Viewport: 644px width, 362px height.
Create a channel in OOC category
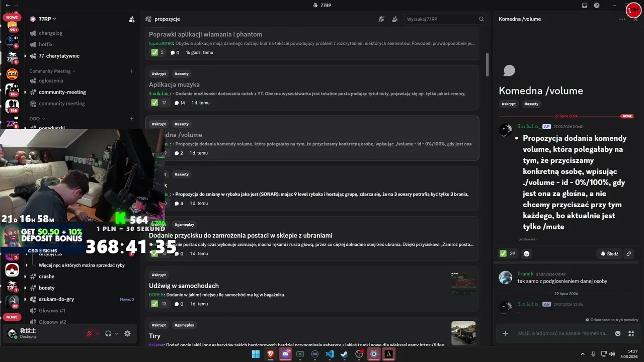pyautogui.click(x=131, y=119)
